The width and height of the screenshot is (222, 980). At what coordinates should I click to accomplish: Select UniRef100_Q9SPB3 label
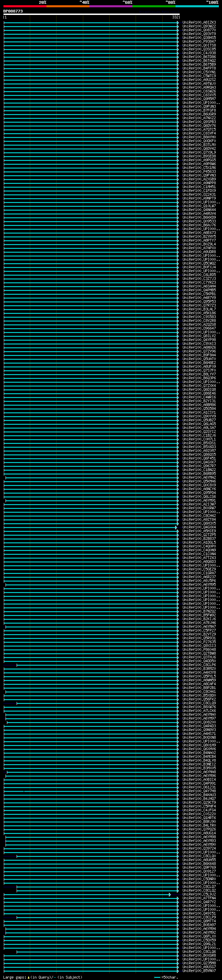(199, 122)
